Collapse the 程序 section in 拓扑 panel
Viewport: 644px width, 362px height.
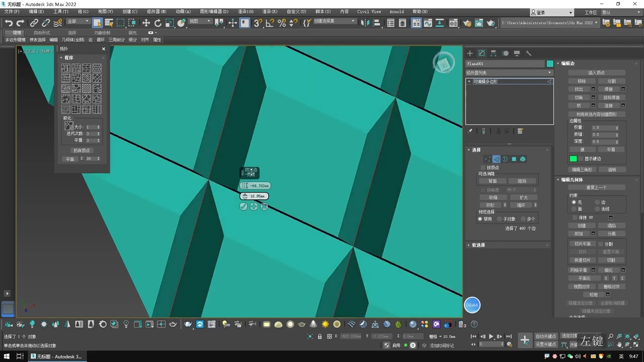[x=61, y=58]
